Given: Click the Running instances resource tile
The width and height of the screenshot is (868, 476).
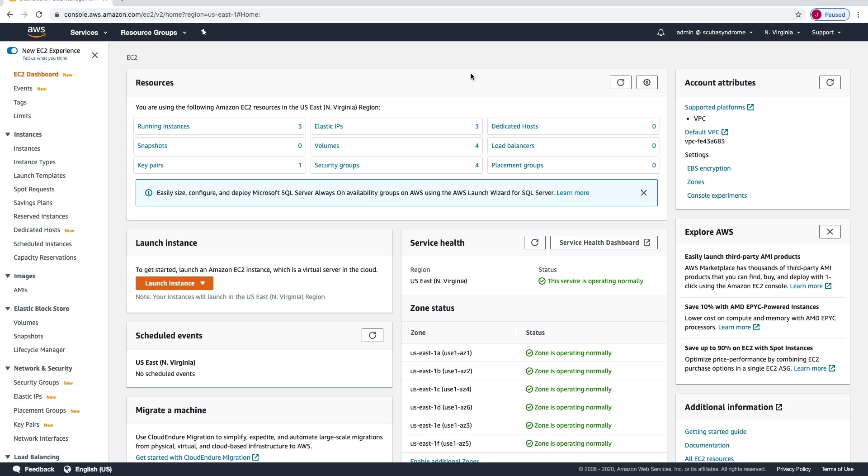Looking at the screenshot, I should pyautogui.click(x=219, y=126).
